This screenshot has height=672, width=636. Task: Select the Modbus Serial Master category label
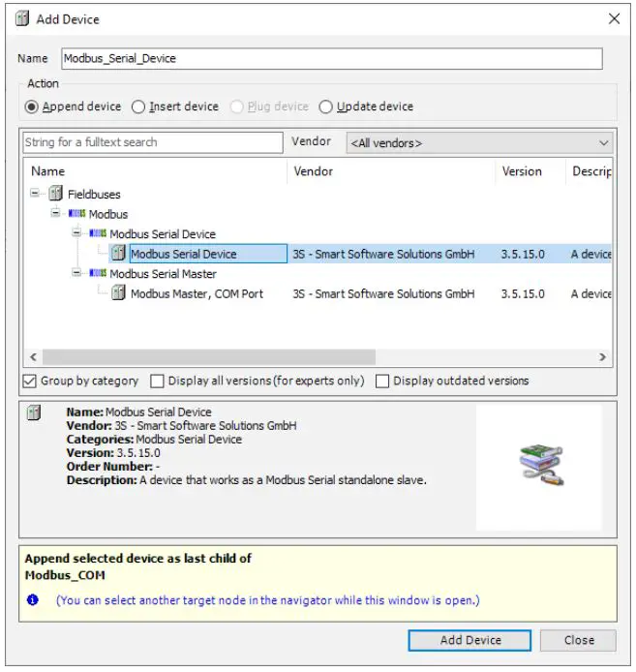click(163, 274)
